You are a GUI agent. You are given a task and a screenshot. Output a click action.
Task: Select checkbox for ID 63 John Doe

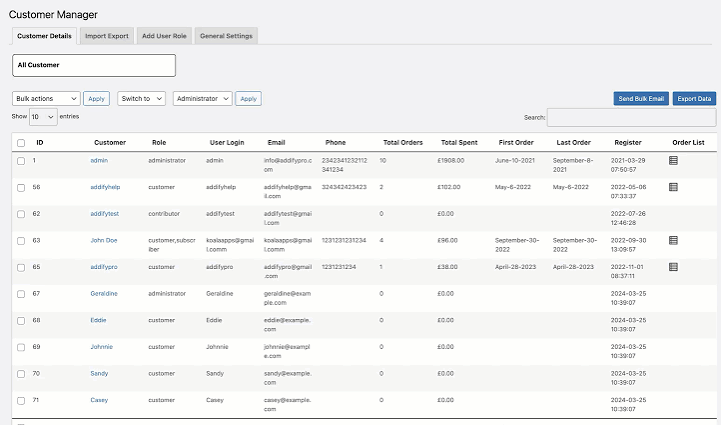21,241
